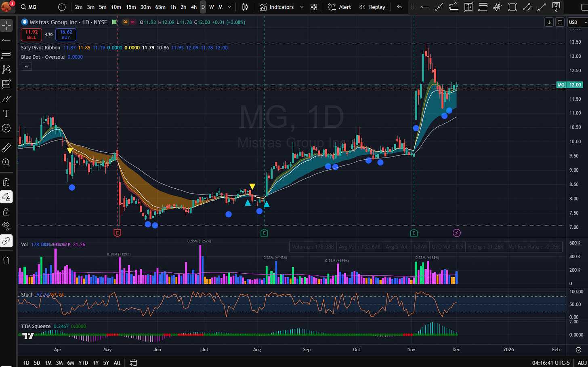
Task: Pick bars pattern tool in favorites toolbar
Action: point(498,7)
